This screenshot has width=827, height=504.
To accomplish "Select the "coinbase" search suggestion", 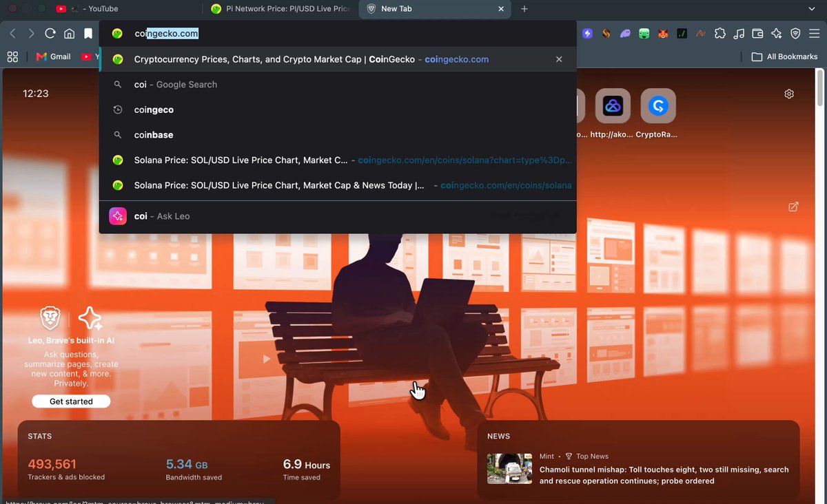I will 338,135.
